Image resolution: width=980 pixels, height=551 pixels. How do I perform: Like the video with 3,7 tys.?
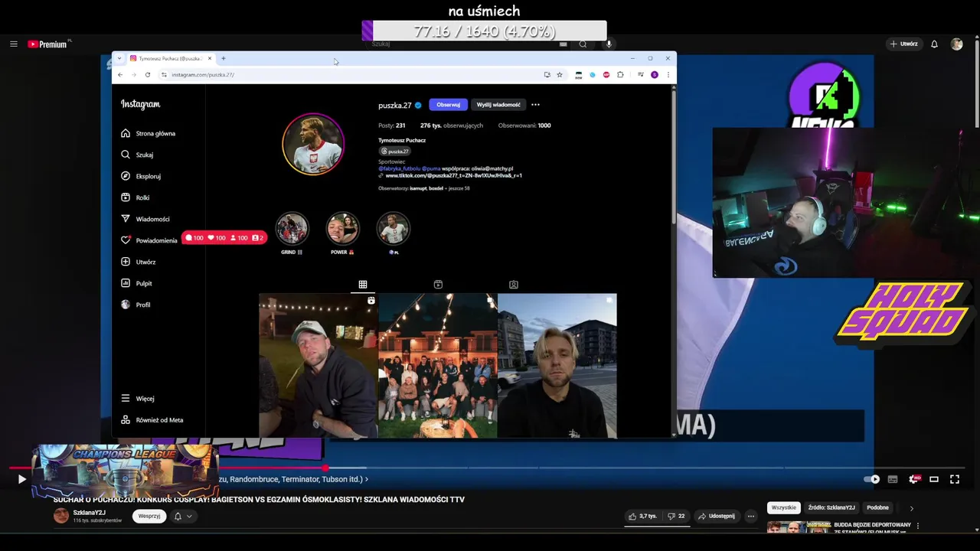point(643,517)
